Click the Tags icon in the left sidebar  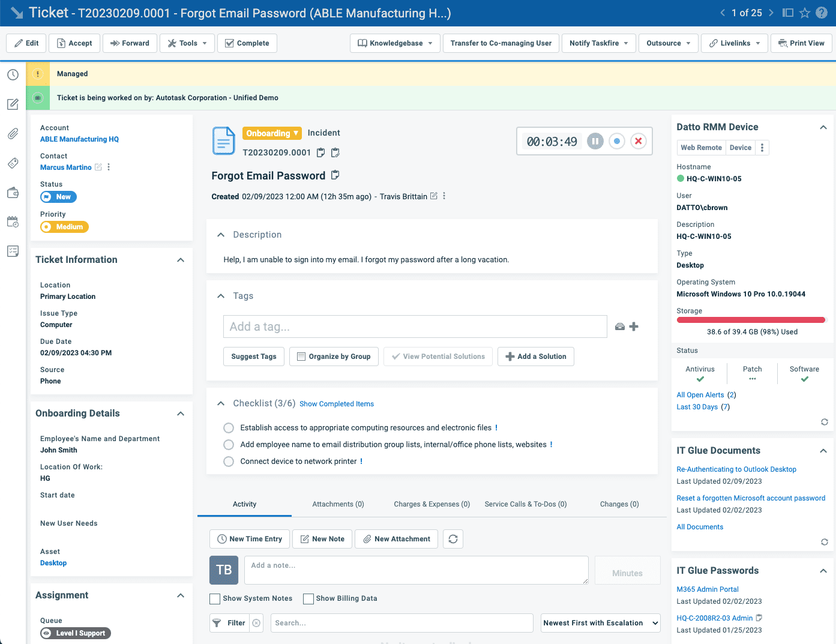[x=13, y=163]
